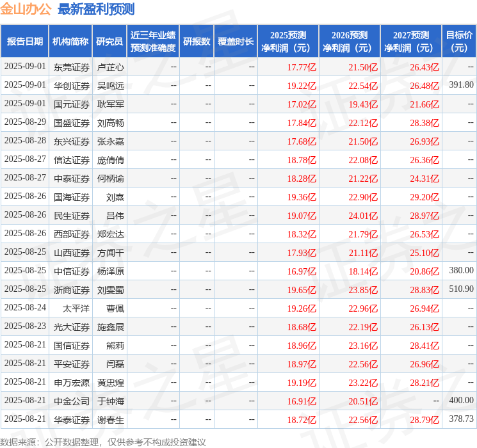Click the 2025-08-29 report date
The height and width of the screenshot is (448, 477).
pyautogui.click(x=25, y=122)
